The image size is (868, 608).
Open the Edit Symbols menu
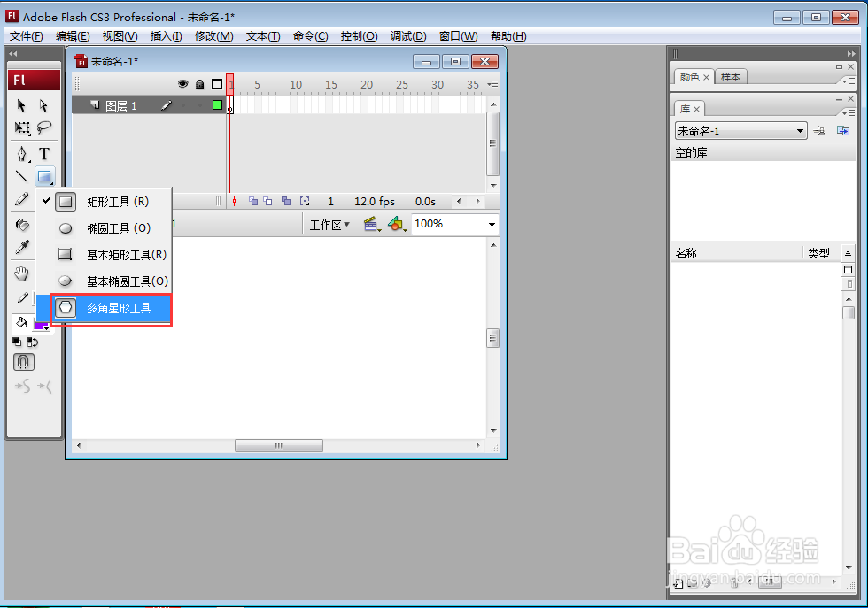pyautogui.click(x=398, y=224)
